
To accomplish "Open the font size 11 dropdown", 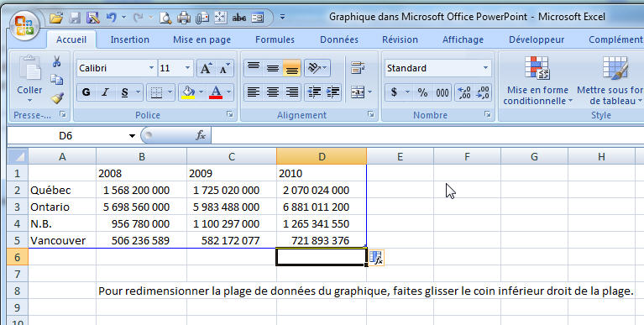I will click(187, 68).
